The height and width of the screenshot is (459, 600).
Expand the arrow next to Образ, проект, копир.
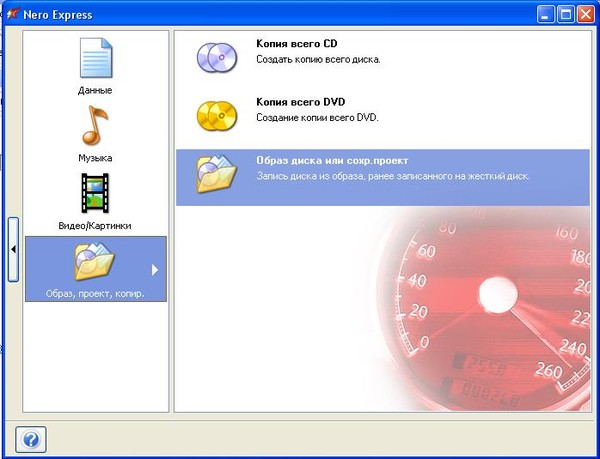pos(155,270)
